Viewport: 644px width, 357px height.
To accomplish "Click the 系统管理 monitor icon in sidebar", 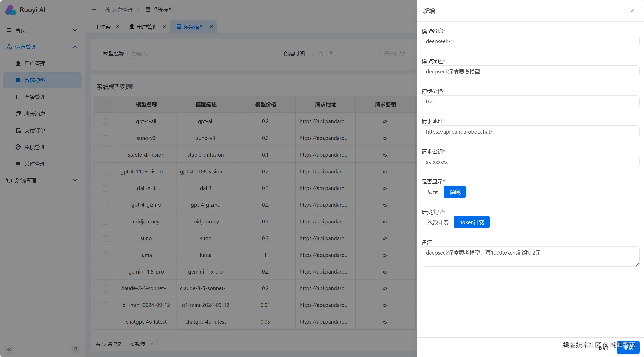I will click(x=9, y=180).
